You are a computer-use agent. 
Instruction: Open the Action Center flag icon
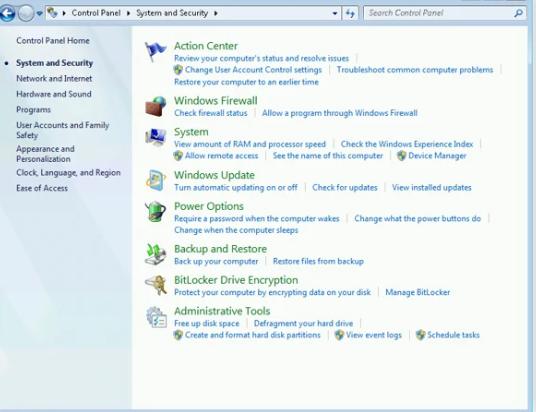[x=156, y=52]
